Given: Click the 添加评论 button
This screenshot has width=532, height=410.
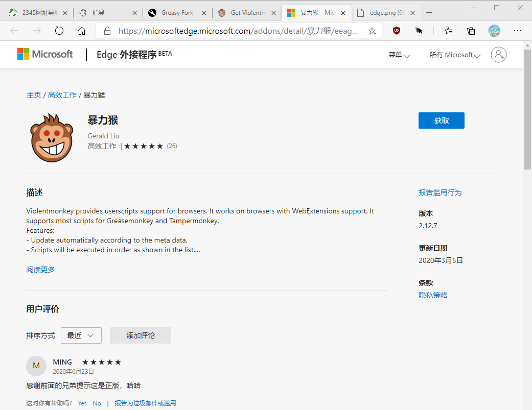Looking at the screenshot, I should point(141,335).
